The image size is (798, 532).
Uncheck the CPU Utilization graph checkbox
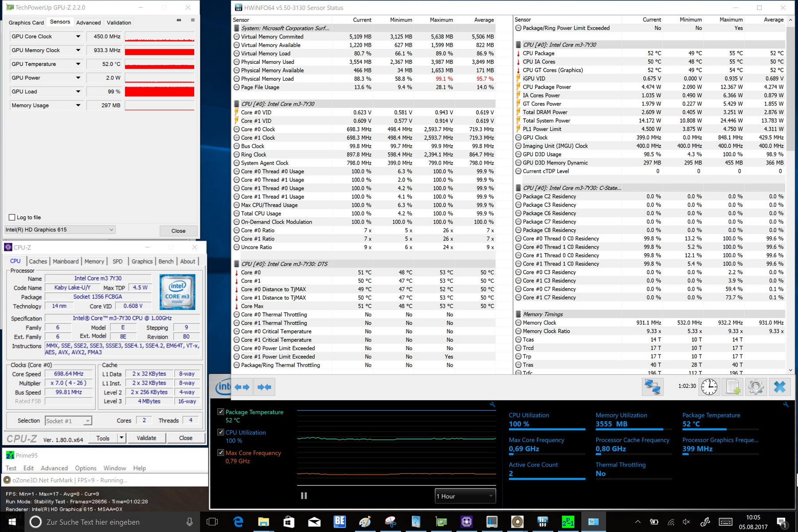[x=220, y=432]
